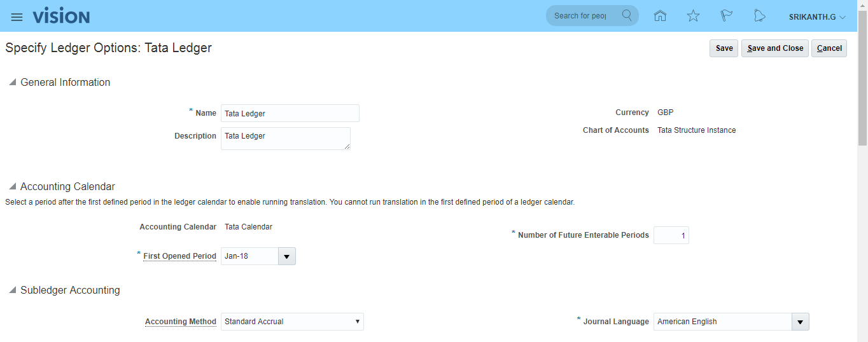Open the First Opened Period dropdown
Viewport: 868px width, 342px height.
coord(286,256)
